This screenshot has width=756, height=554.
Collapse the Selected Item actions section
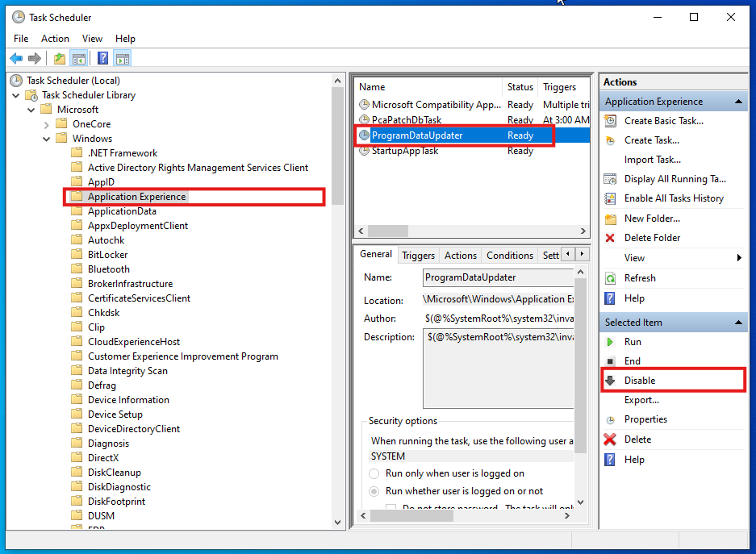(x=738, y=323)
